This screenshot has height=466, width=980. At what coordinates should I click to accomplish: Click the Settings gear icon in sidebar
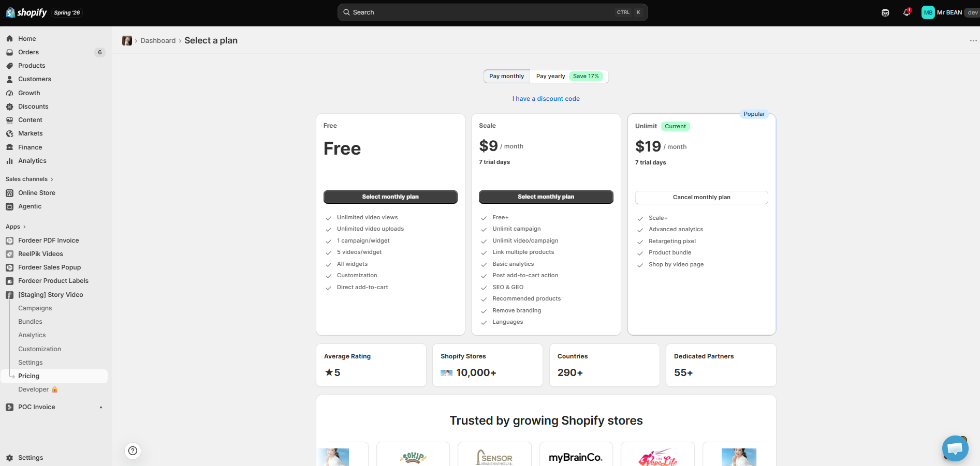9,458
